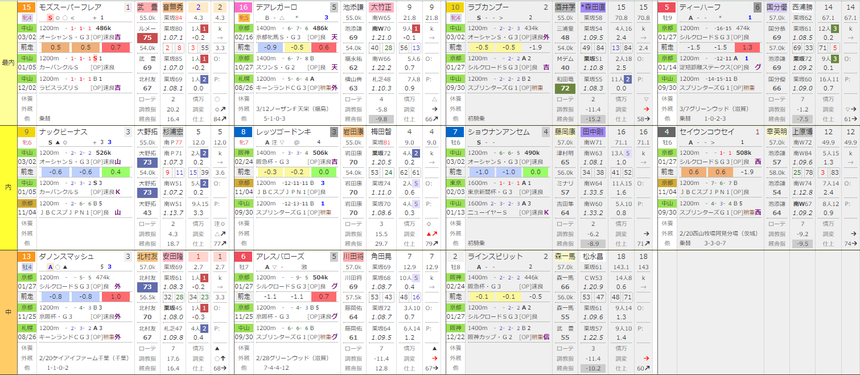860x375 pixels.
Task: Click gray -9.8 value in テアレガーロ block
Action: point(381,118)
